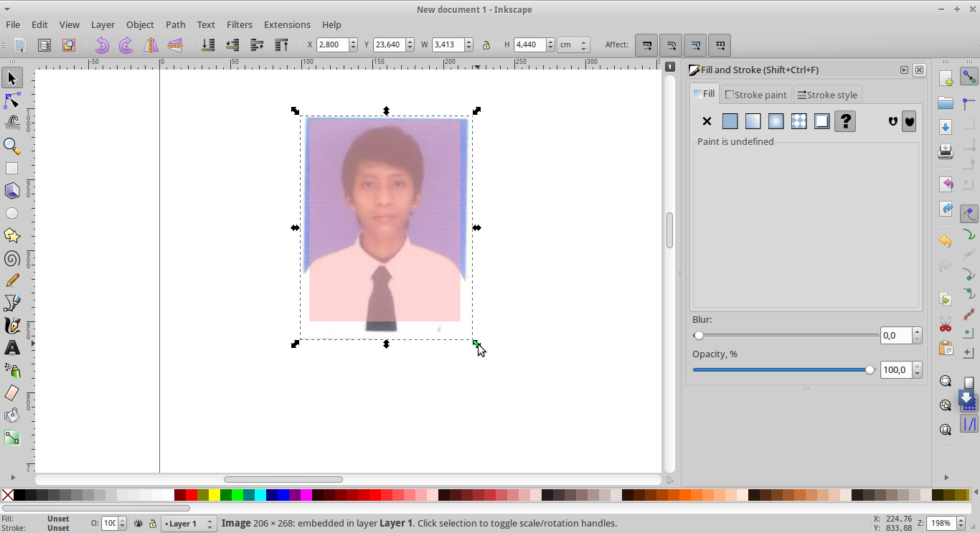Viewport: 980px width, 533px height.
Task: Flip selection horizontally
Action: [x=151, y=45]
